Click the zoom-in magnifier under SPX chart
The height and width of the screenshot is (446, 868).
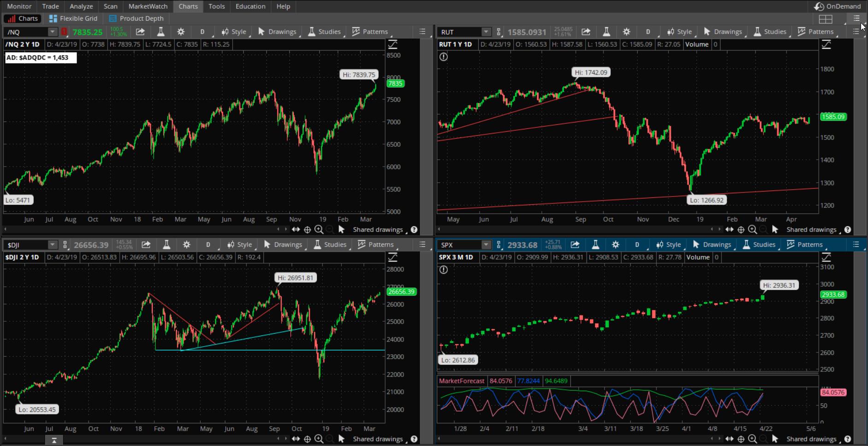(752, 439)
